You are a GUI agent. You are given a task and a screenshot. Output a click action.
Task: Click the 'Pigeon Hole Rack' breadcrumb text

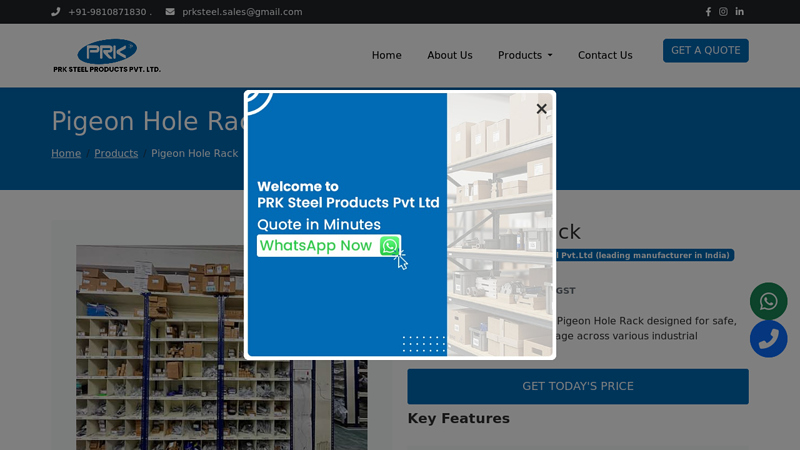[x=194, y=153]
